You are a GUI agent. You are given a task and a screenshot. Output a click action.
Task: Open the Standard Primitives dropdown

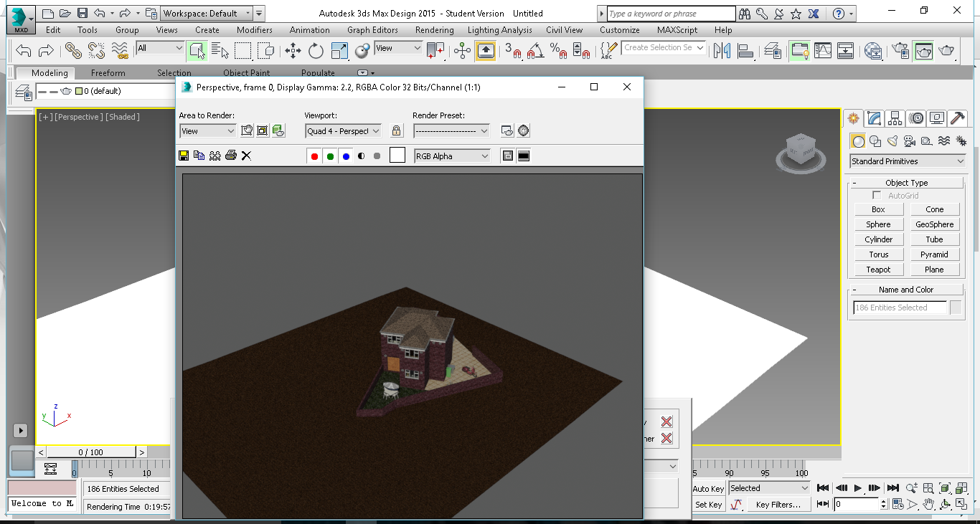point(908,161)
